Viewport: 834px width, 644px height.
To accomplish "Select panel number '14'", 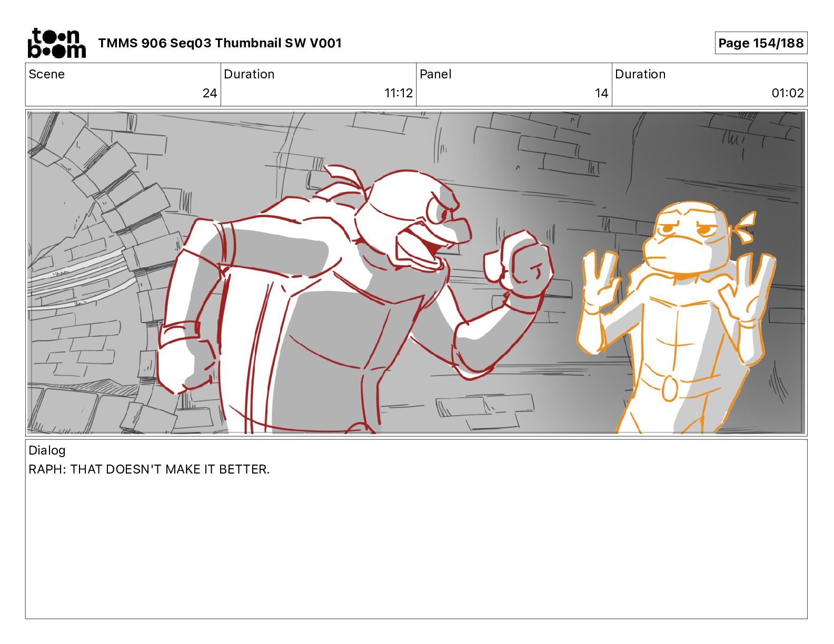I will tap(601, 93).
